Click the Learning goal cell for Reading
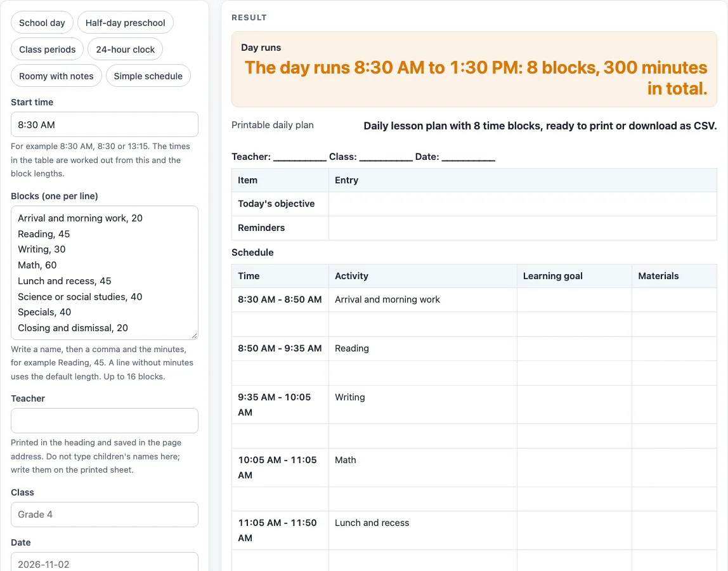Viewport: 728px width, 571px height. 575,348
